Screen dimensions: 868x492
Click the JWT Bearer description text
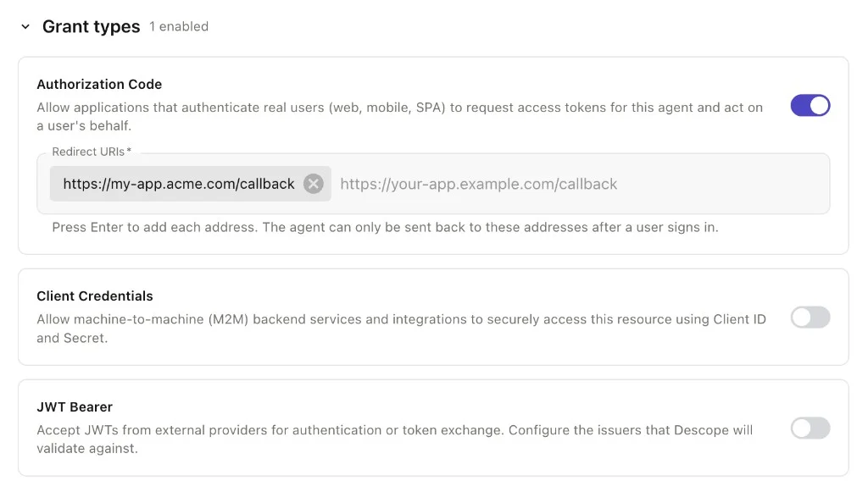point(395,439)
